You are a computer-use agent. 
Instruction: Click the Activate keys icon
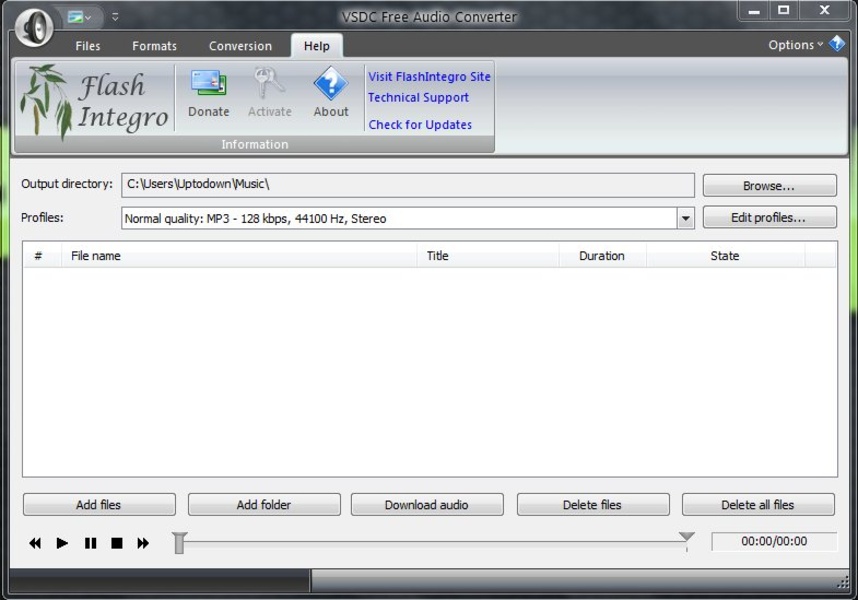[x=269, y=83]
